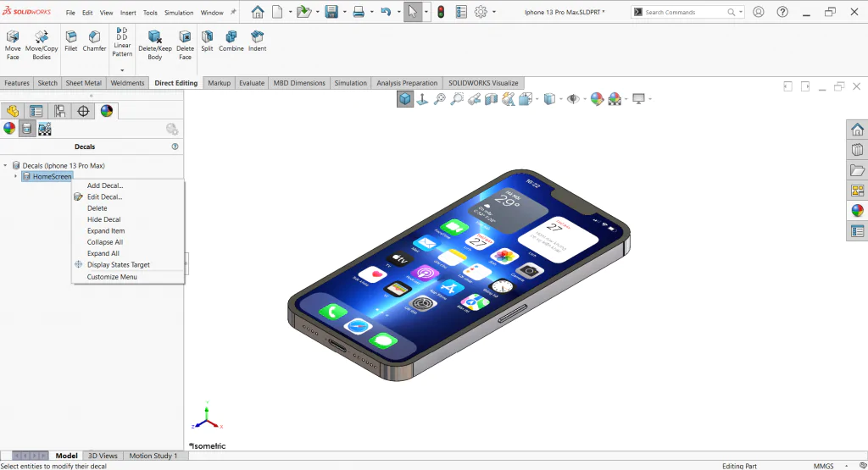Open the Display Style dropdown arrow
Image resolution: width=868 pixels, height=470 pixels.
coord(561,100)
